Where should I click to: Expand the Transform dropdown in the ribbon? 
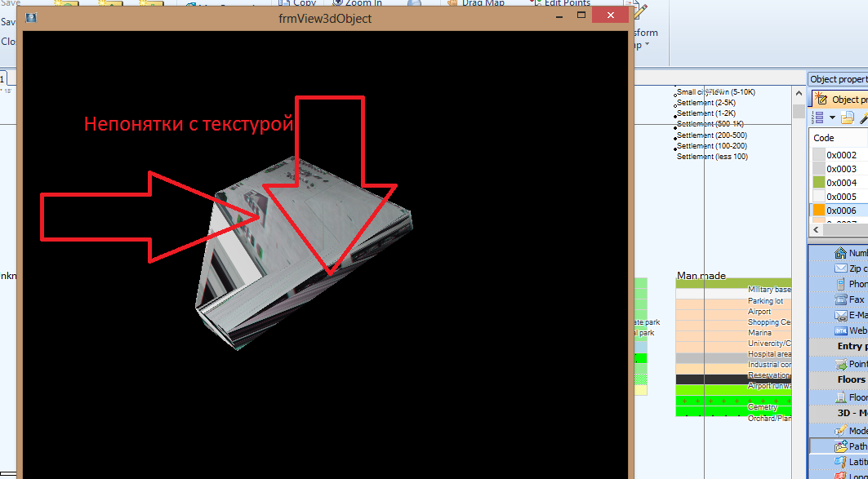647,45
